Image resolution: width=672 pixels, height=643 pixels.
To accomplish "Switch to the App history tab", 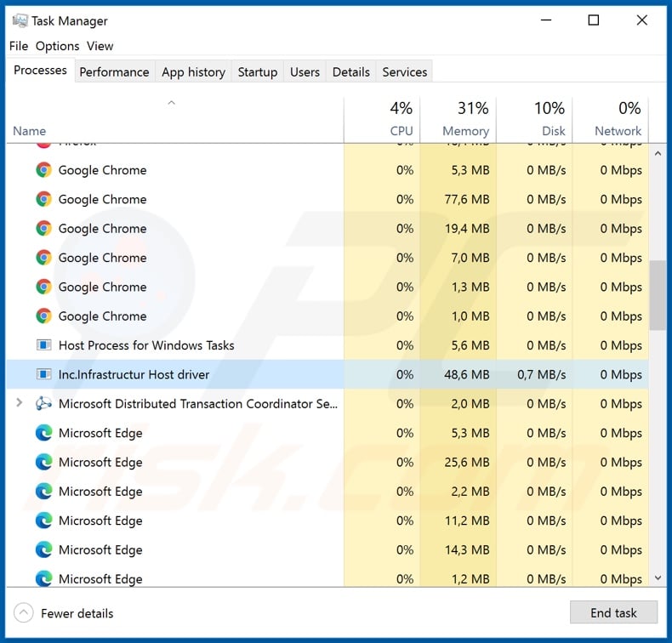I will (193, 72).
